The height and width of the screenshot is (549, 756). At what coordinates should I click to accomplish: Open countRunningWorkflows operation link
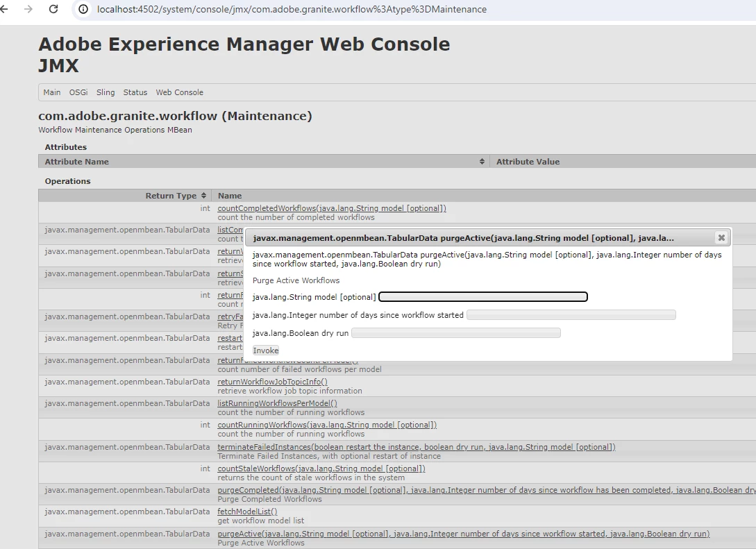click(x=327, y=425)
